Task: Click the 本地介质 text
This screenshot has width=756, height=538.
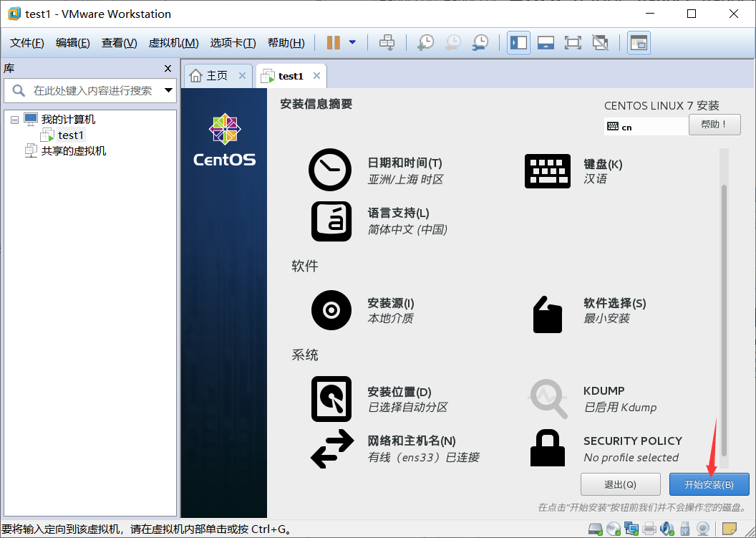Action: (391, 319)
